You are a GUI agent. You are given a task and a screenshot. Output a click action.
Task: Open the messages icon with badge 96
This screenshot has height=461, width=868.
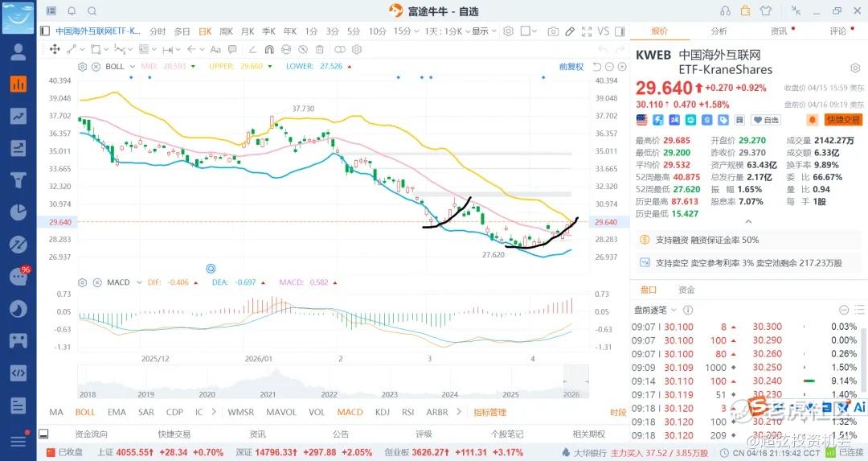18,276
